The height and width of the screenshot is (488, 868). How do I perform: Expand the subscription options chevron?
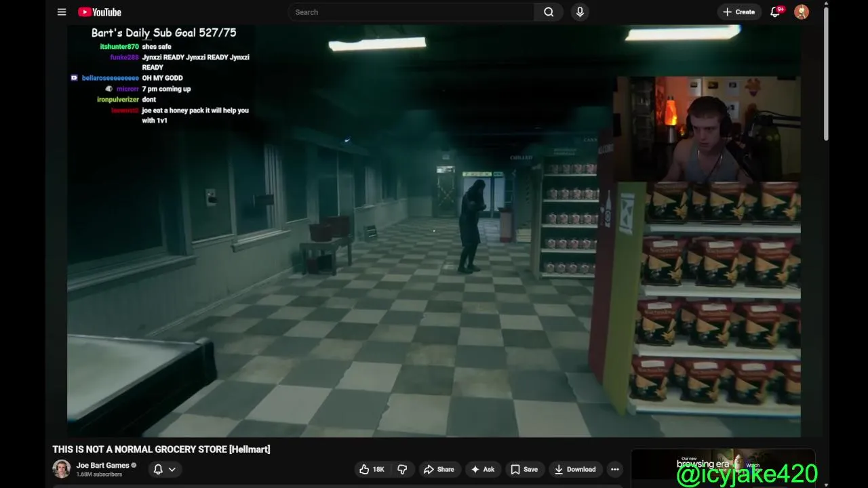coord(172,469)
